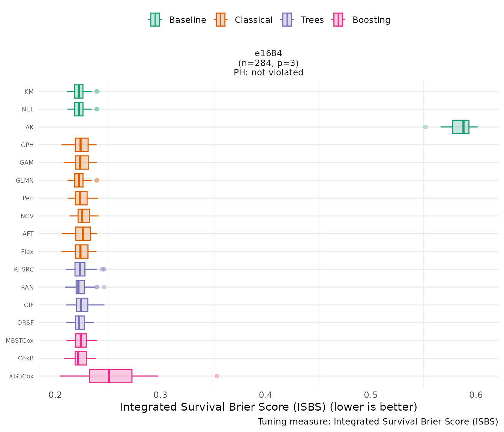The height and width of the screenshot is (432, 504).
Task: Click the GLMN axis label
Action: coord(25,180)
